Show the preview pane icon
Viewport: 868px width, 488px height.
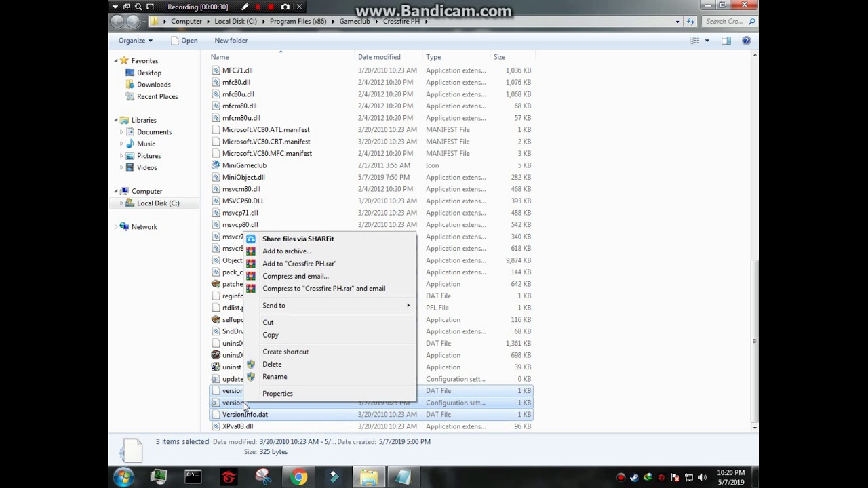pyautogui.click(x=726, y=41)
